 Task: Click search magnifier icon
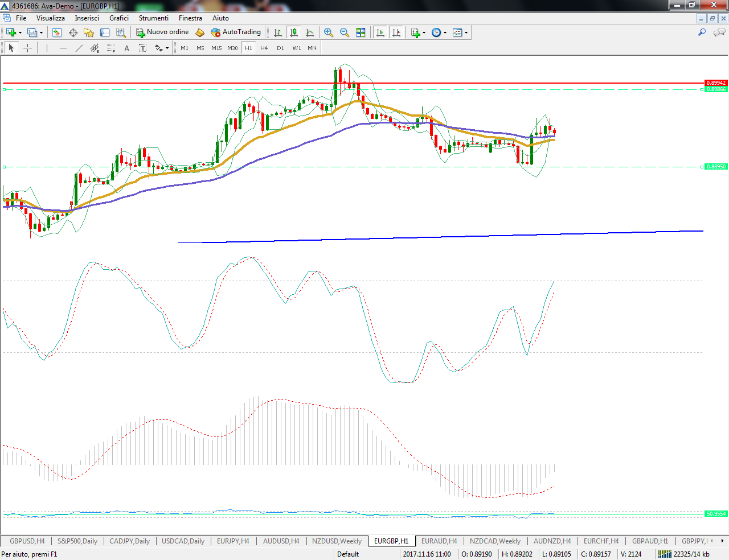(702, 32)
